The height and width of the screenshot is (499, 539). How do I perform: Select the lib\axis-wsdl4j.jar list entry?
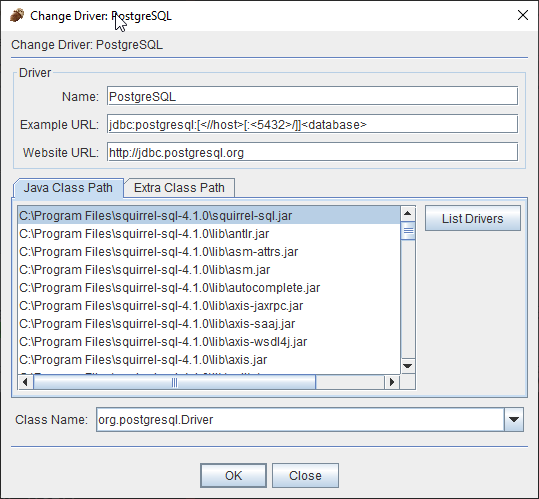click(x=209, y=342)
